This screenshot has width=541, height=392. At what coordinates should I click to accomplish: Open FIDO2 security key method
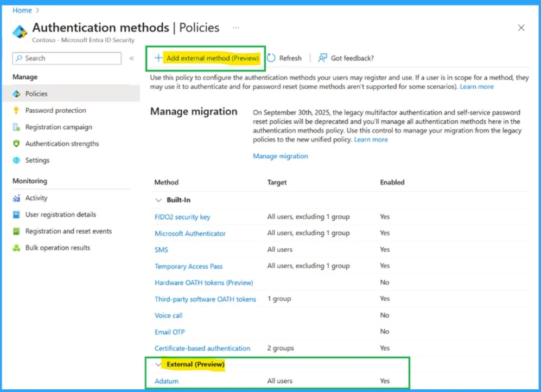click(x=182, y=217)
